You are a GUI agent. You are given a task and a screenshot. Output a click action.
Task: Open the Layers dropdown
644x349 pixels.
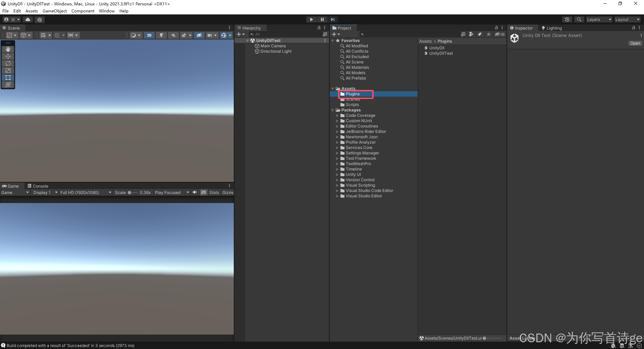click(x=599, y=19)
